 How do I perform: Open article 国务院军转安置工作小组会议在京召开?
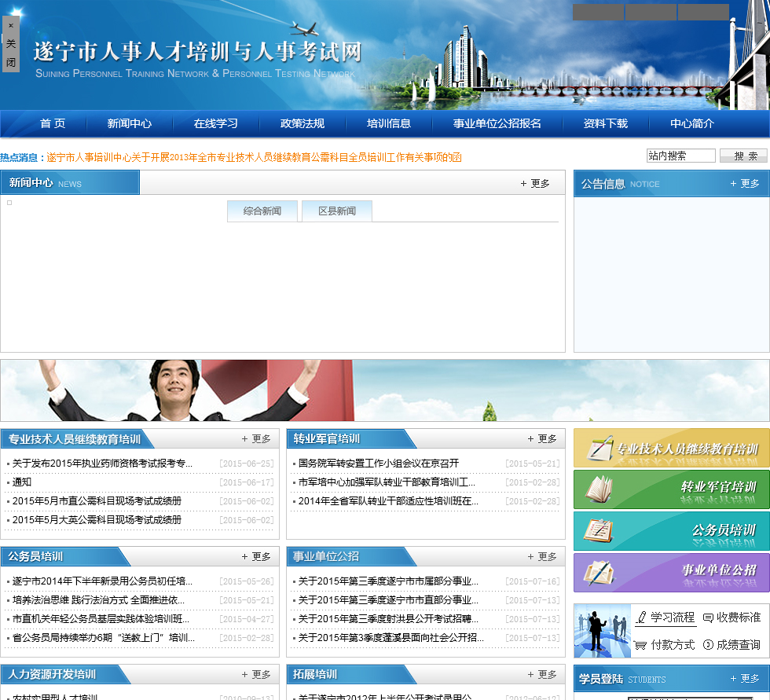(x=379, y=464)
